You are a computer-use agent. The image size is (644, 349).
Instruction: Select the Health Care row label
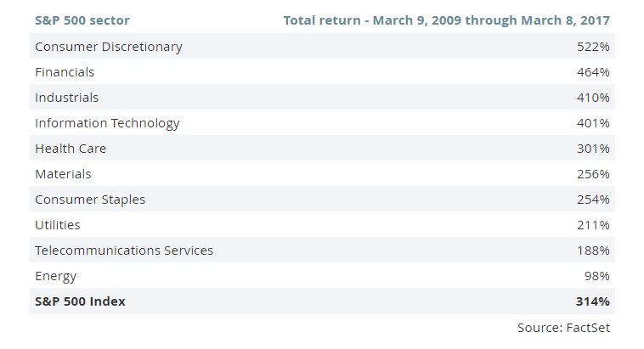click(x=71, y=149)
